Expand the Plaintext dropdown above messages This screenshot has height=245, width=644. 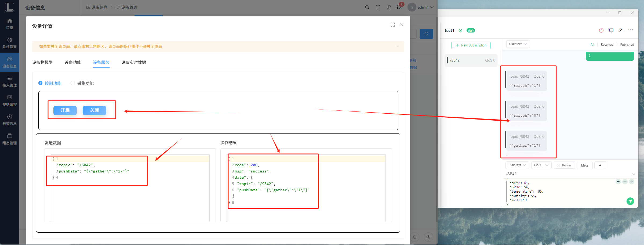[x=518, y=44]
